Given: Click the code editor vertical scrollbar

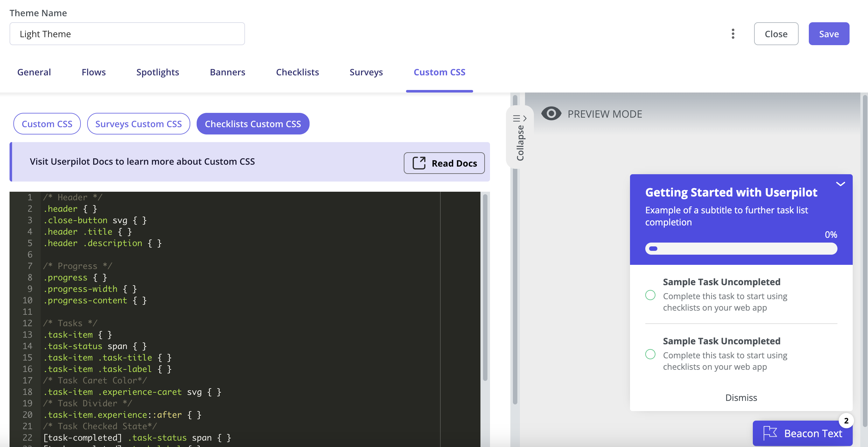Looking at the screenshot, I should [x=485, y=288].
